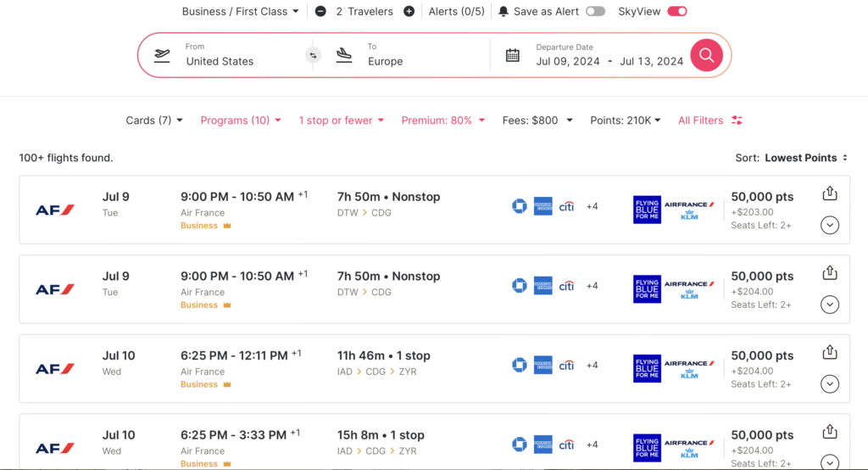Decrease travelers with the minus icon

tap(320, 11)
